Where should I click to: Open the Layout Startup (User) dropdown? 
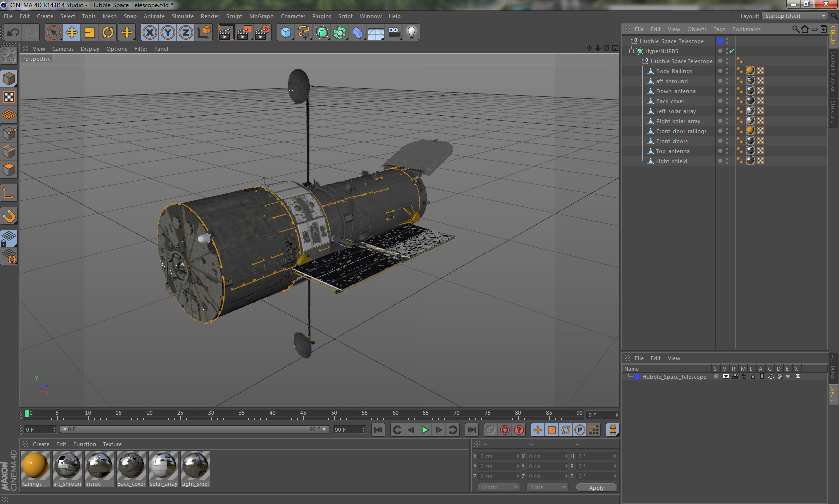(795, 16)
